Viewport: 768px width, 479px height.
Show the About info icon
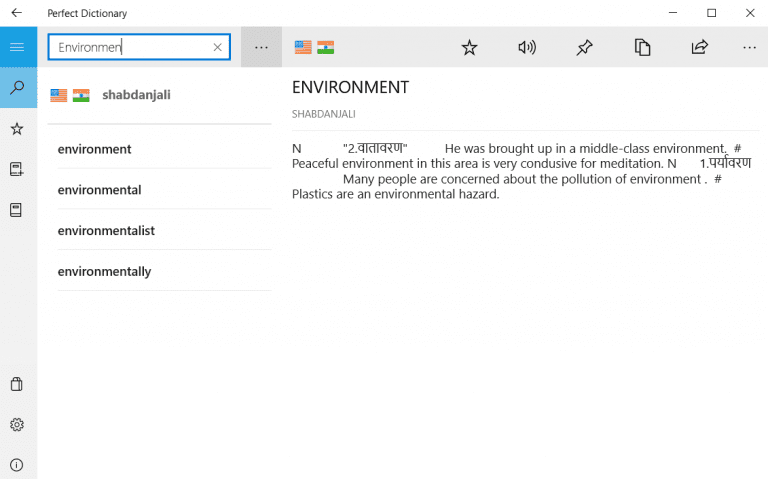click(17, 465)
